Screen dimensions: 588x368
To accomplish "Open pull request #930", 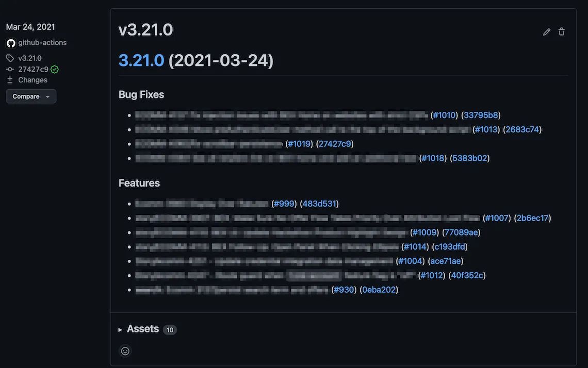I will tap(344, 290).
